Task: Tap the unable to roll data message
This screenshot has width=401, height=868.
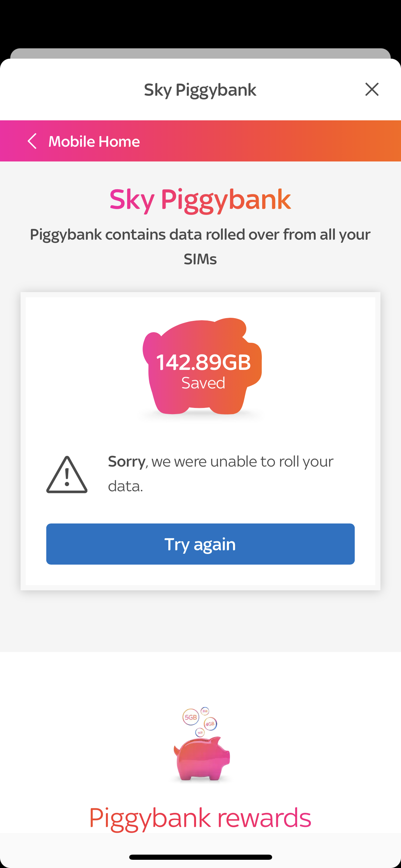Action: (220, 474)
